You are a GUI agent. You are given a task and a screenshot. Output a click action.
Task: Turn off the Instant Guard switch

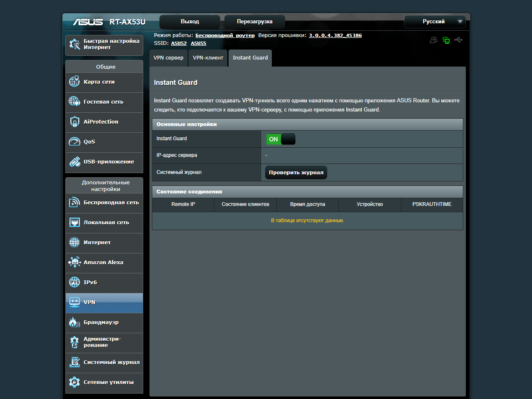281,139
